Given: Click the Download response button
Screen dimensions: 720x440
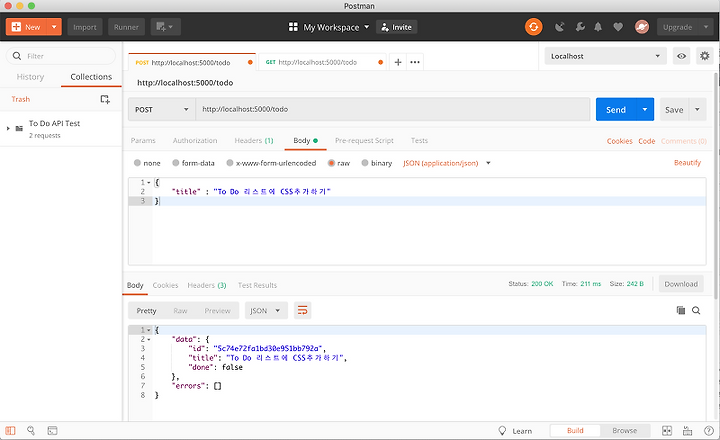Looking at the screenshot, I should click(x=681, y=284).
